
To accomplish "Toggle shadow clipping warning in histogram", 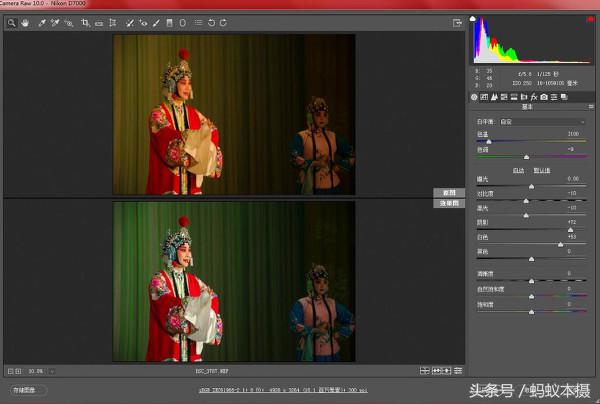I will click(x=473, y=18).
